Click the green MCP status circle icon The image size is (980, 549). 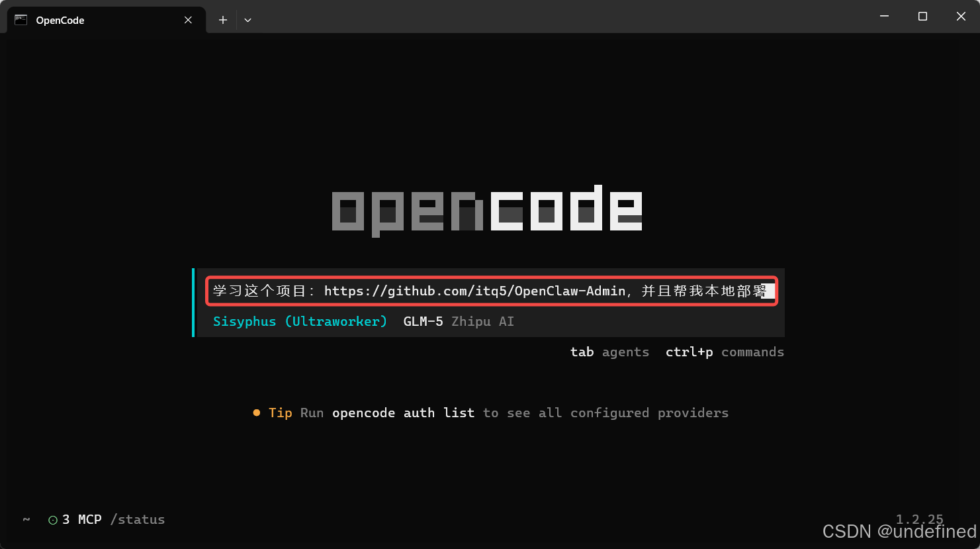tap(53, 520)
